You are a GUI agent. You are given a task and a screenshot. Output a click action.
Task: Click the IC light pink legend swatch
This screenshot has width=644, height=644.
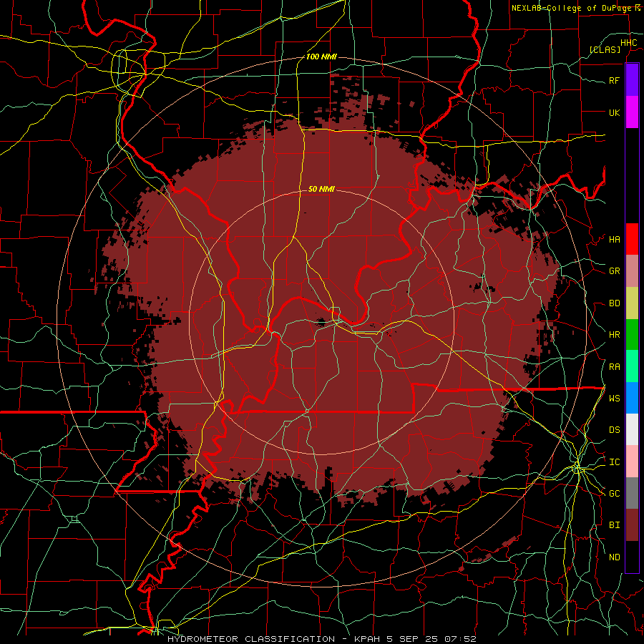[x=632, y=462]
